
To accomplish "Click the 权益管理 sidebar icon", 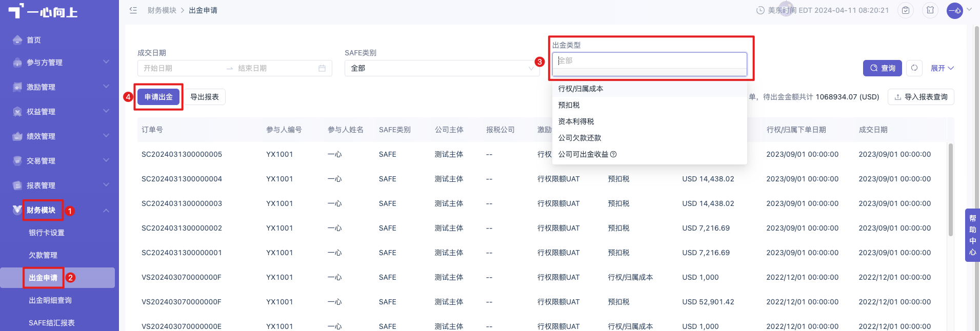I will (17, 112).
